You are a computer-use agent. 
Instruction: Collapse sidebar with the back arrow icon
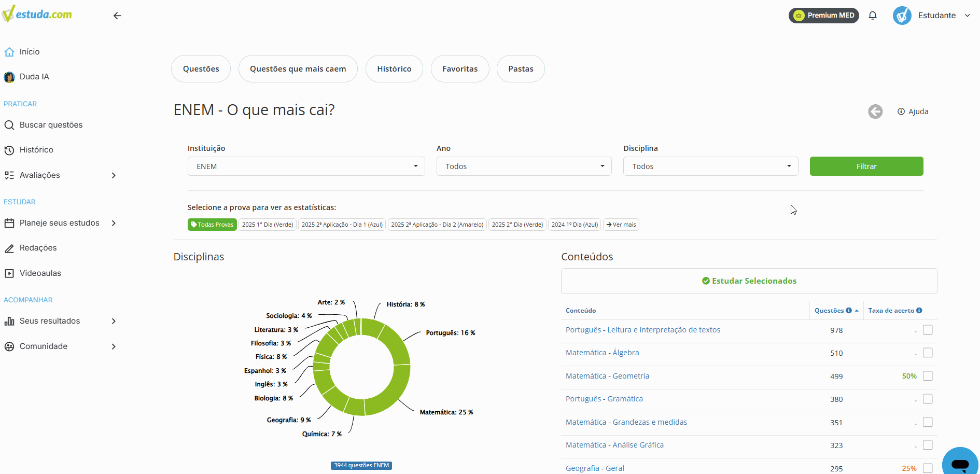click(117, 16)
